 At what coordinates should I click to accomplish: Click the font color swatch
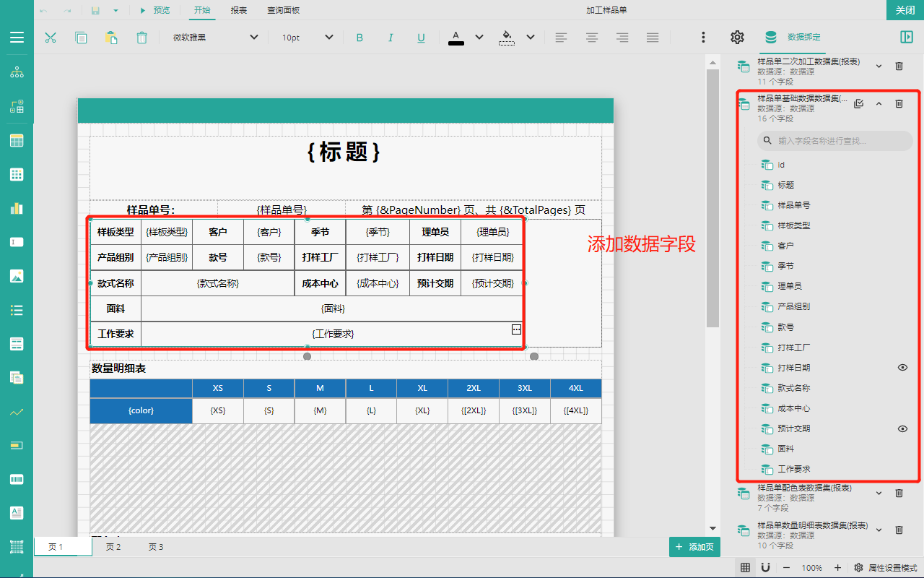(x=456, y=38)
